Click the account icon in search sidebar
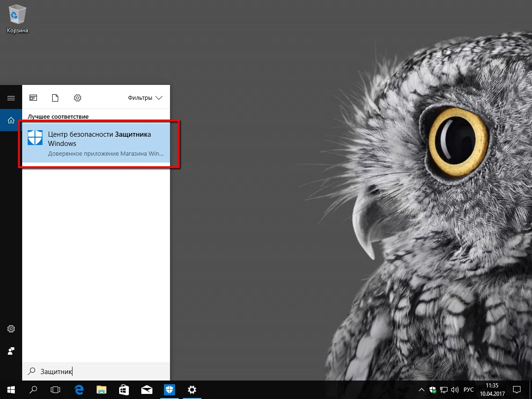Image resolution: width=532 pixels, height=399 pixels. point(11,351)
